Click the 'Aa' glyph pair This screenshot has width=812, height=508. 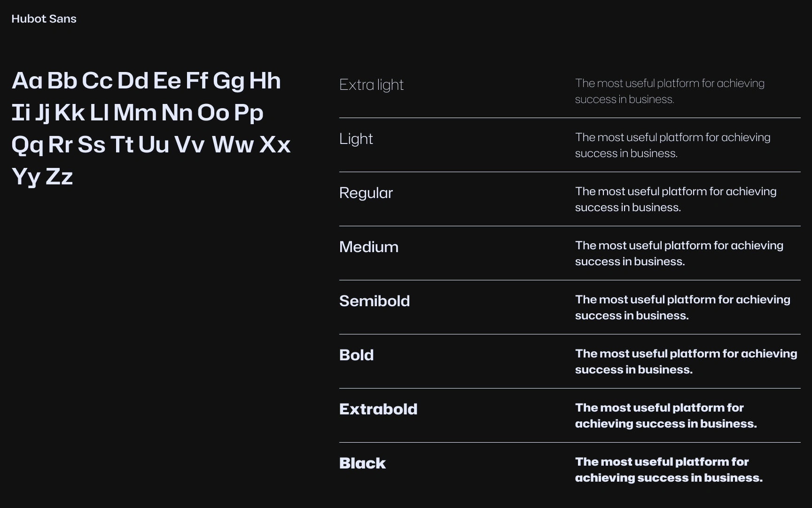pos(27,81)
